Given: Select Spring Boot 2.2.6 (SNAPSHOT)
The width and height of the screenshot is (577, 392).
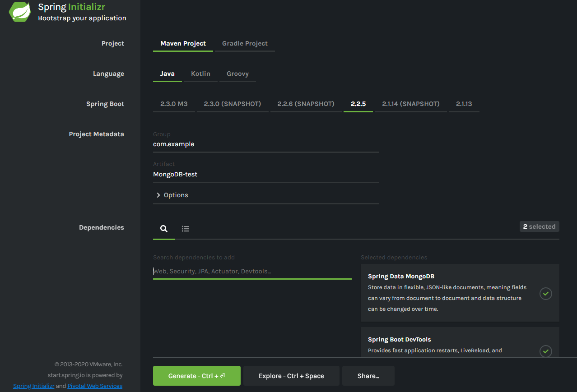Looking at the screenshot, I should [306, 104].
